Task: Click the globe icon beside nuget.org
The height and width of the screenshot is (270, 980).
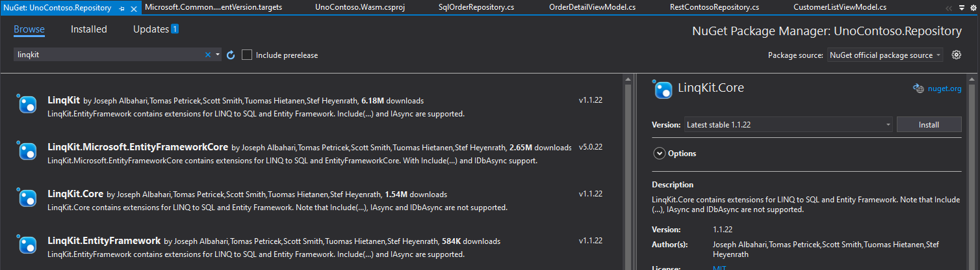Action: pos(918,89)
